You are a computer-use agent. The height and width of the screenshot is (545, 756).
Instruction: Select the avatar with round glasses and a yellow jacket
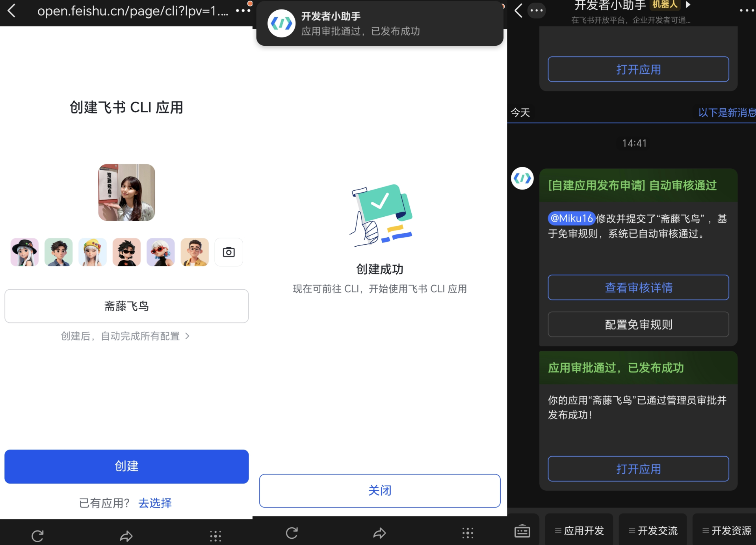click(195, 252)
